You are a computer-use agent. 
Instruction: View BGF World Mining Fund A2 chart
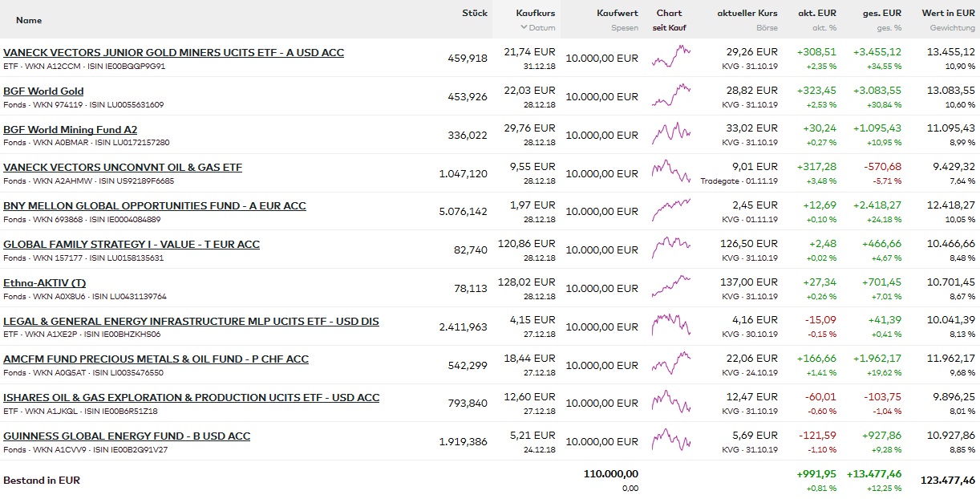[670, 135]
